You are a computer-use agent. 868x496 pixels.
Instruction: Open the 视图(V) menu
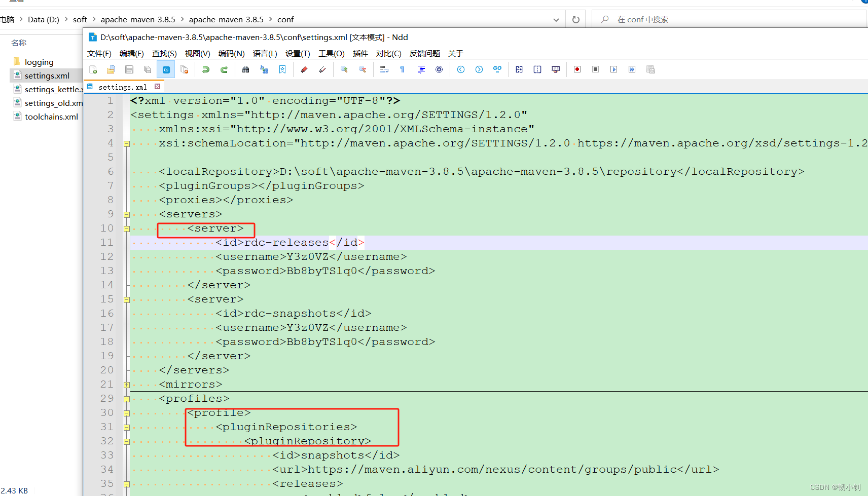coord(197,54)
